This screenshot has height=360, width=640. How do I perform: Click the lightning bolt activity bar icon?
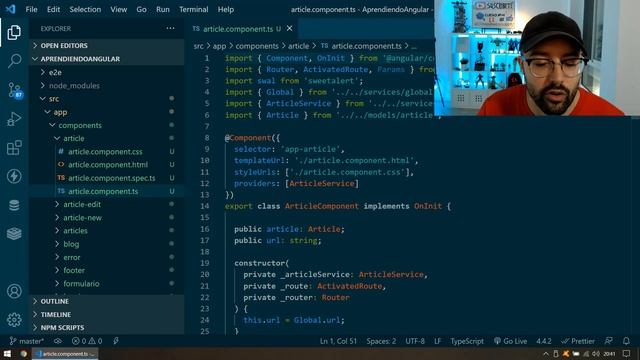[x=14, y=176]
